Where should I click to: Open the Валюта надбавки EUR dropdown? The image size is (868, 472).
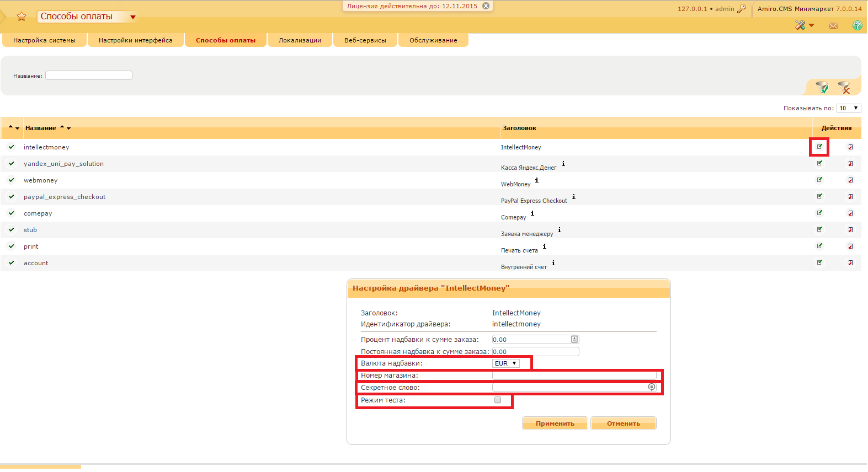(x=505, y=363)
